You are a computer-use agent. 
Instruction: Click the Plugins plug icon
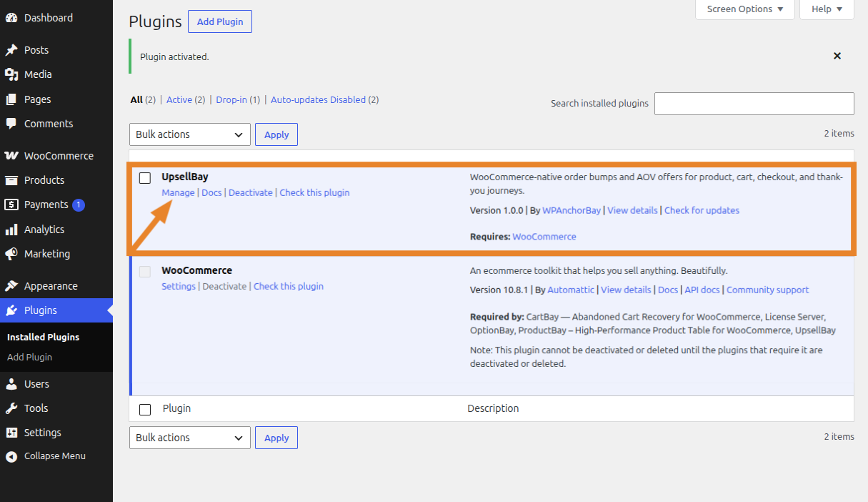click(11, 310)
